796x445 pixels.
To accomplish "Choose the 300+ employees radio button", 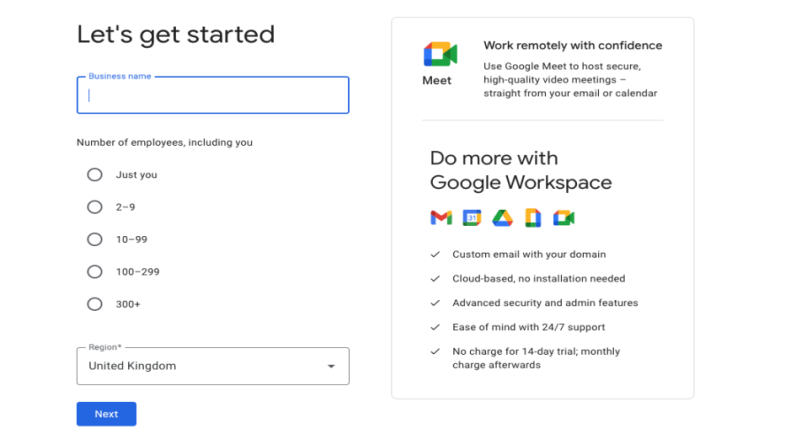I will (x=94, y=304).
